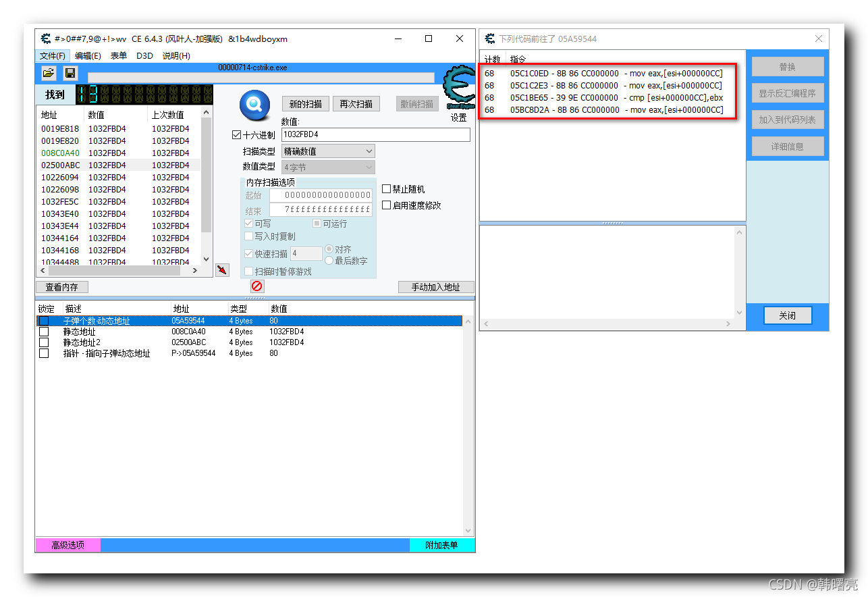This screenshot has width=868, height=597.
Task: Open 高级选项 at the bottom left
Action: (67, 545)
